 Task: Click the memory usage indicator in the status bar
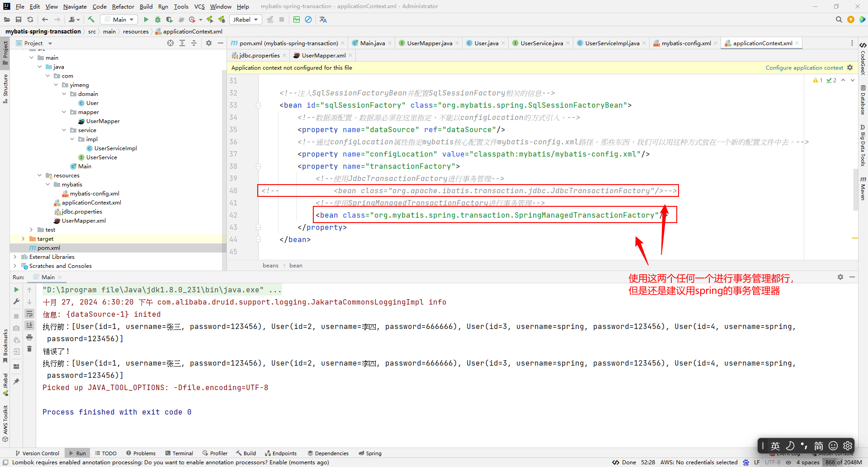click(x=844, y=462)
